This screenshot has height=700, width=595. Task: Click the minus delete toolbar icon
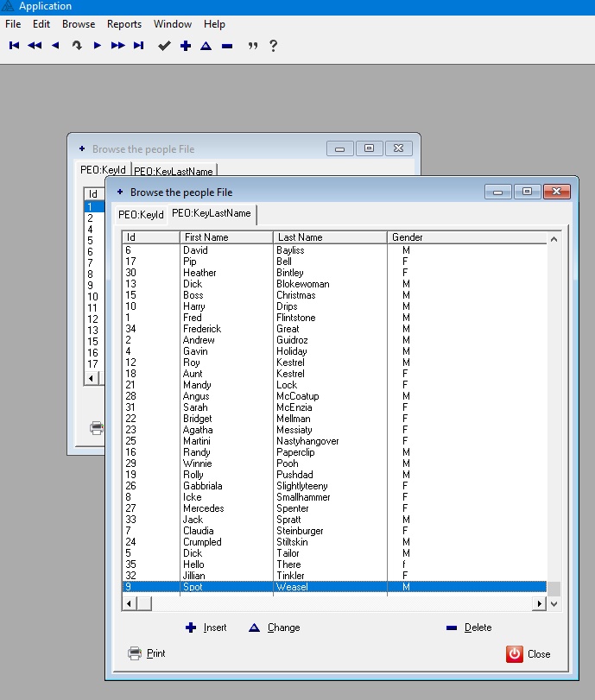point(226,46)
